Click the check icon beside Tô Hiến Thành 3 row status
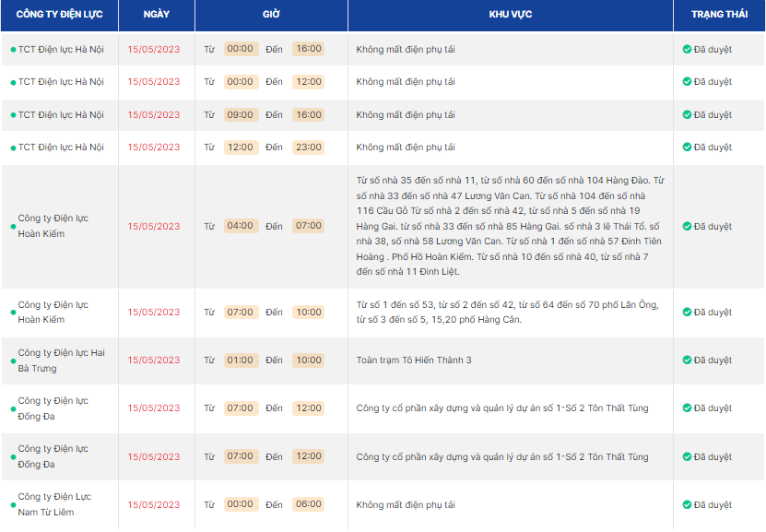This screenshot has width=766, height=532. [687, 360]
